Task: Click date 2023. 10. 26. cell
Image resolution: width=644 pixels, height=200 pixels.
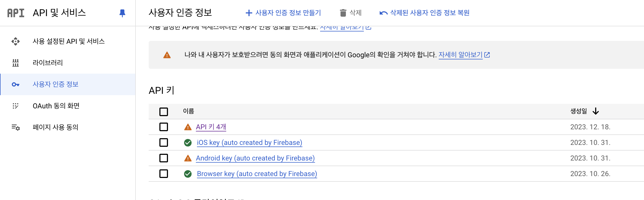Action: [590, 174]
